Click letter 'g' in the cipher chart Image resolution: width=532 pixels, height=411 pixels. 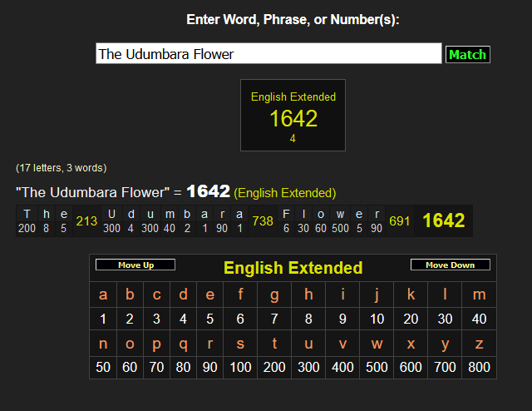click(273, 295)
